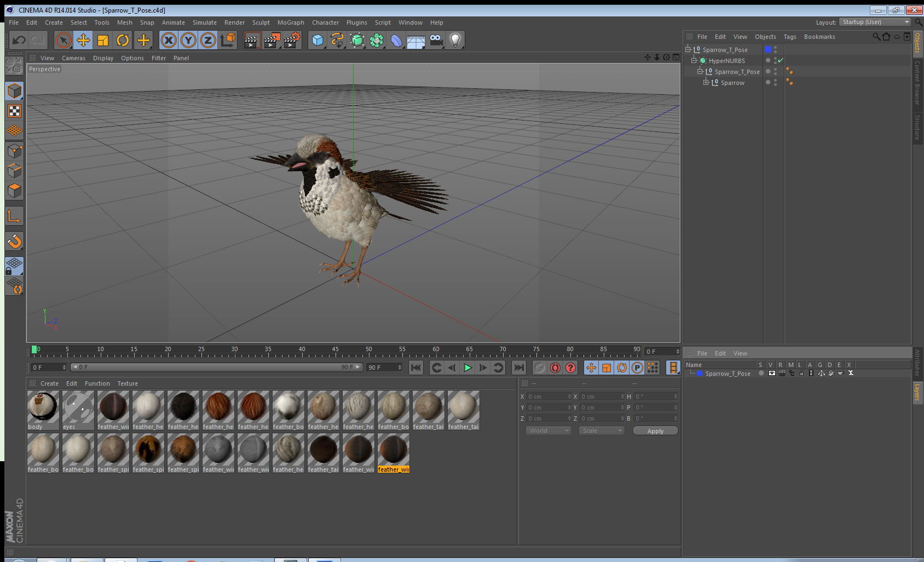Click Sparrow_T_Pose blue layer color swatch

(768, 49)
